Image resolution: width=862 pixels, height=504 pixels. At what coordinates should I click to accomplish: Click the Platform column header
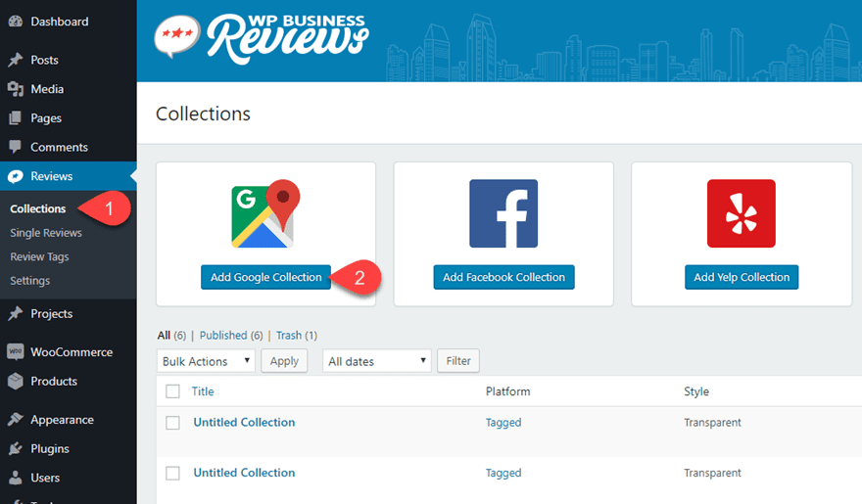tap(508, 391)
